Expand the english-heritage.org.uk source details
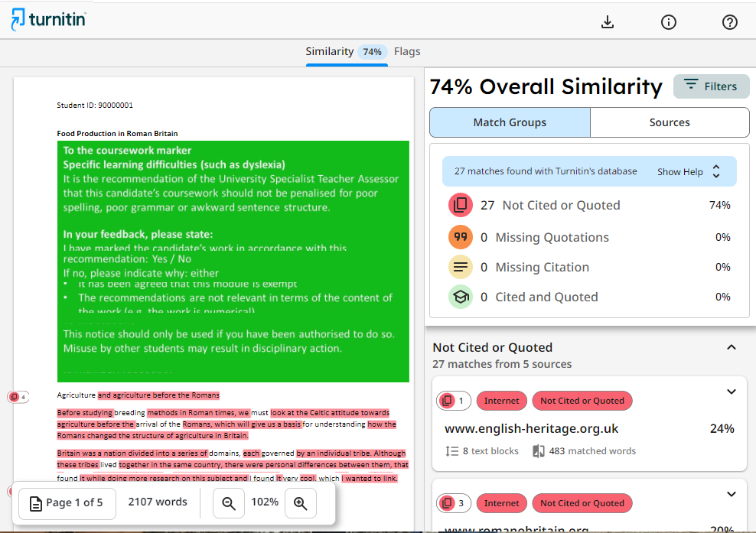The image size is (756, 533). [731, 392]
